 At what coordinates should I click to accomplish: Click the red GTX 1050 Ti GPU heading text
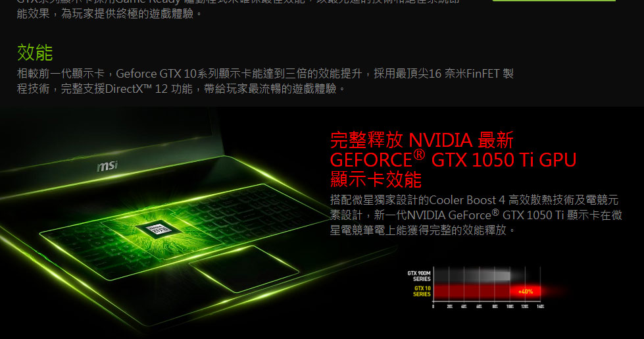[x=504, y=160]
